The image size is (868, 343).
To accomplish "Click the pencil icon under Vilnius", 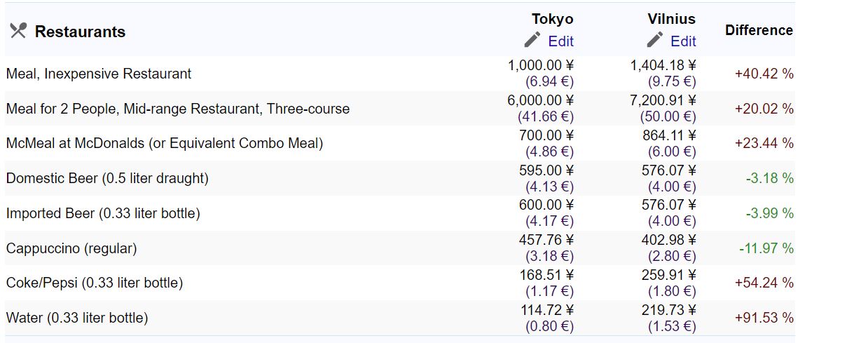I will tap(655, 40).
